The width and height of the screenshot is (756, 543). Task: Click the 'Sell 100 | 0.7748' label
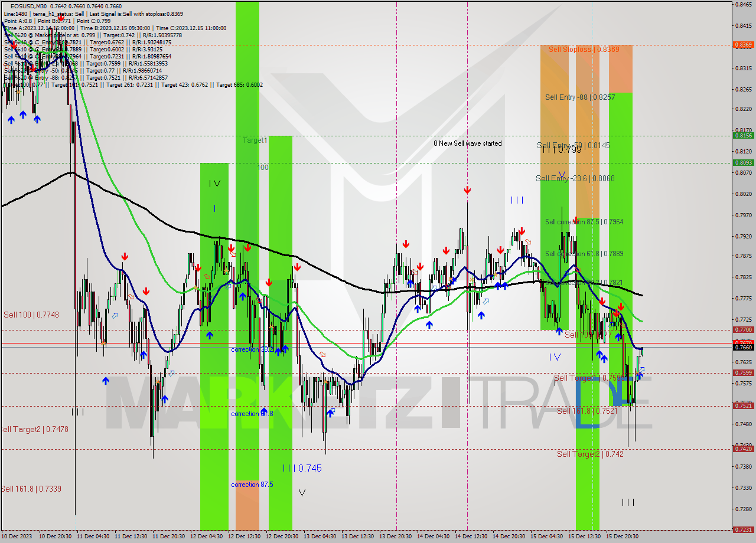coord(31,315)
